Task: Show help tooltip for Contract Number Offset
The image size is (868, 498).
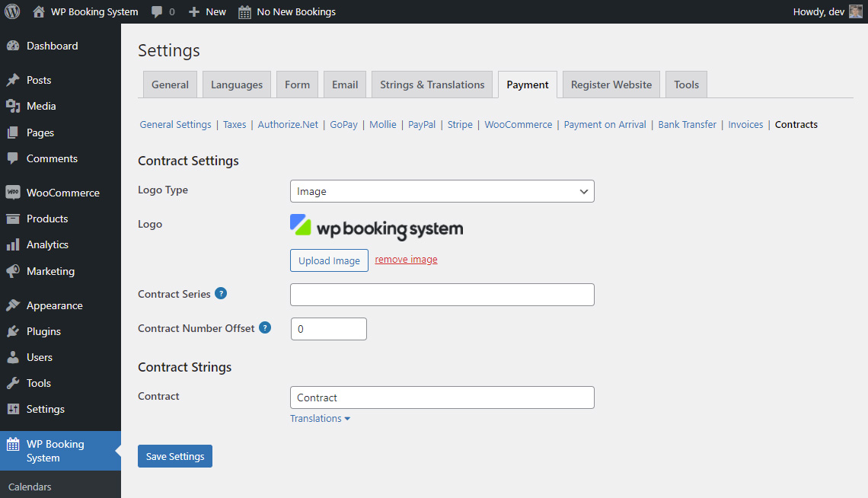Action: click(265, 327)
